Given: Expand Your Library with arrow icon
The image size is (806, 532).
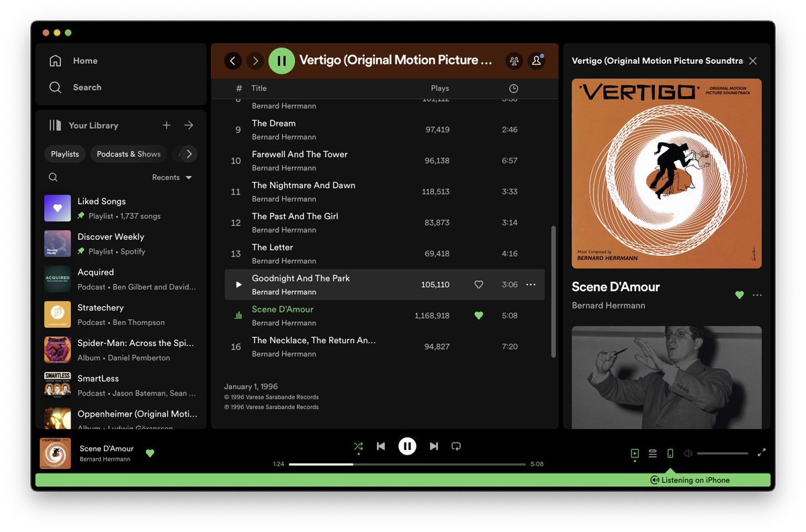Looking at the screenshot, I should click(189, 126).
